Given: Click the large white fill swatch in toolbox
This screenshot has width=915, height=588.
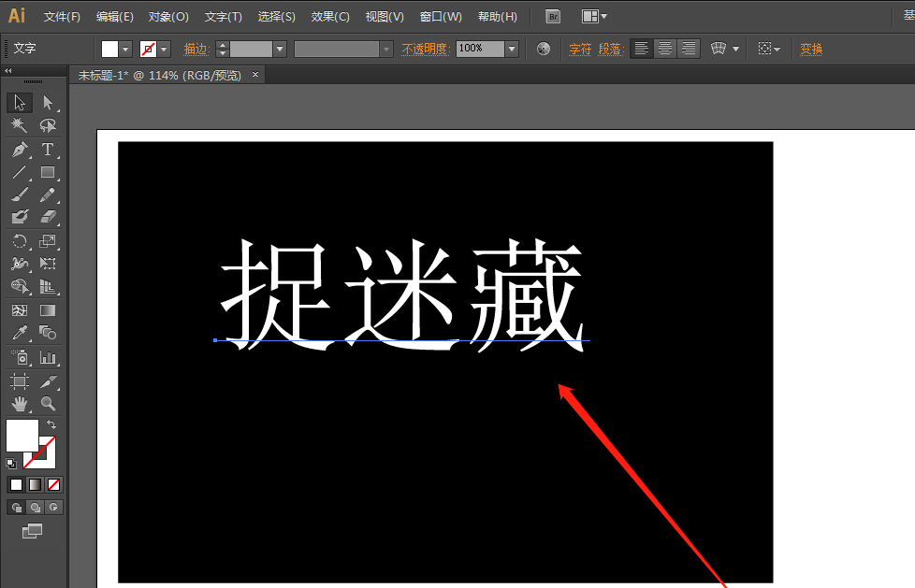Looking at the screenshot, I should (x=22, y=435).
